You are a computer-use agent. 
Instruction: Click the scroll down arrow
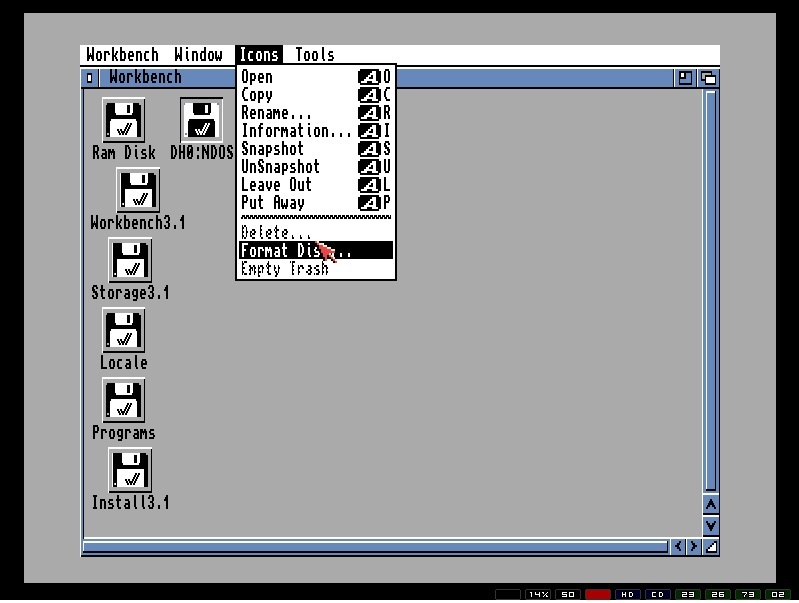coord(711,526)
